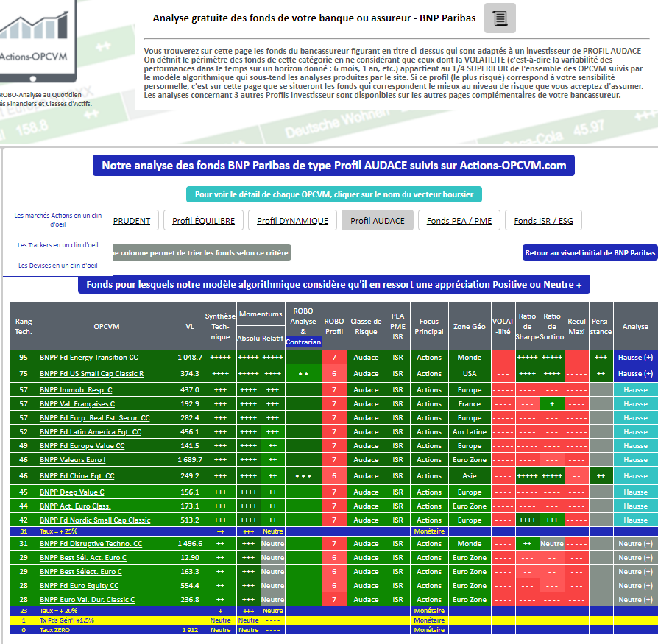Sort by Analyse column header

pyautogui.click(x=635, y=326)
